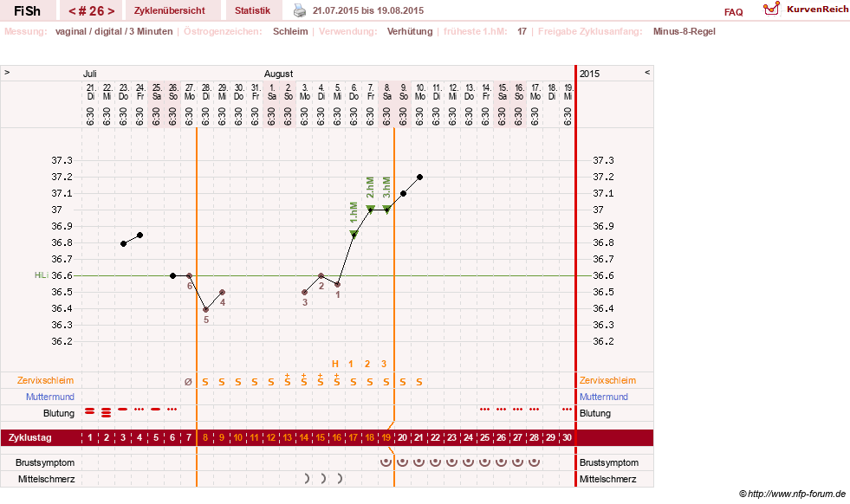Image resolution: width=850 pixels, height=504 pixels.
Task: Click the printer icon next to the date range
Action: (x=300, y=10)
